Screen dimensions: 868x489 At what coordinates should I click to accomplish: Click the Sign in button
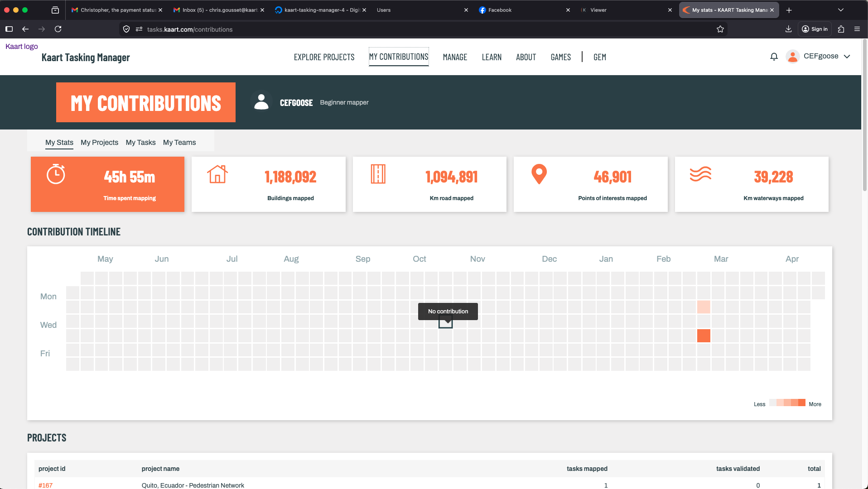pos(815,29)
